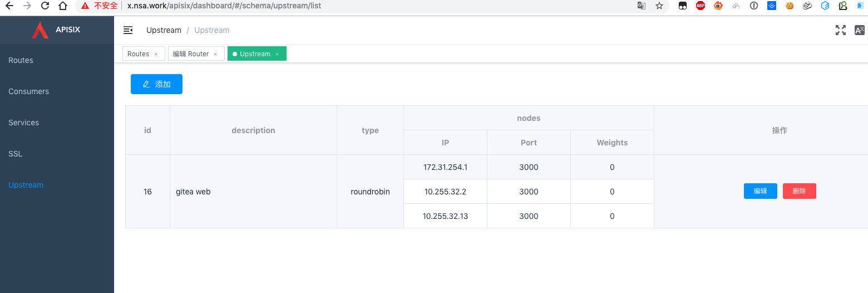The width and height of the screenshot is (868, 293).
Task: Click the Upstream breadcrumb root link
Action: coord(164,30)
